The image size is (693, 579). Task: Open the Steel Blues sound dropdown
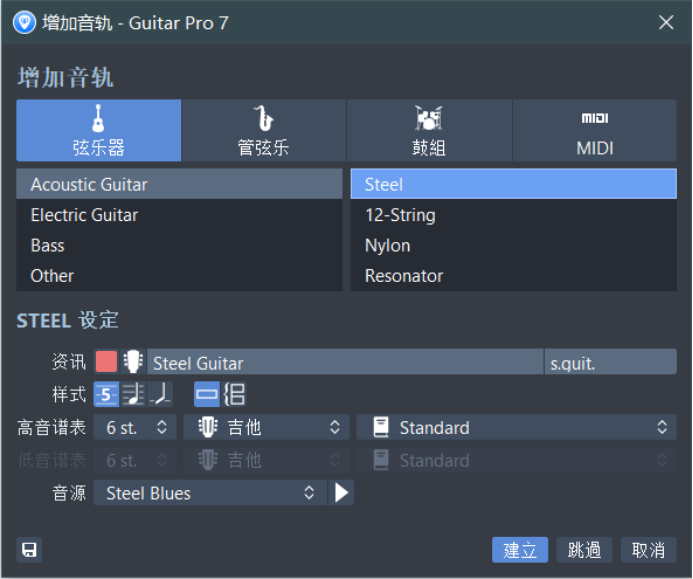[x=210, y=493]
